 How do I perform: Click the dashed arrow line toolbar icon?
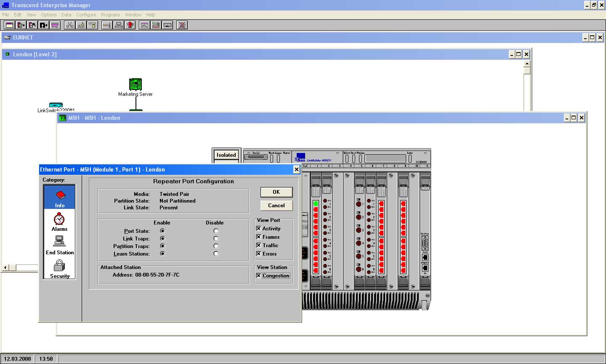coord(107,25)
